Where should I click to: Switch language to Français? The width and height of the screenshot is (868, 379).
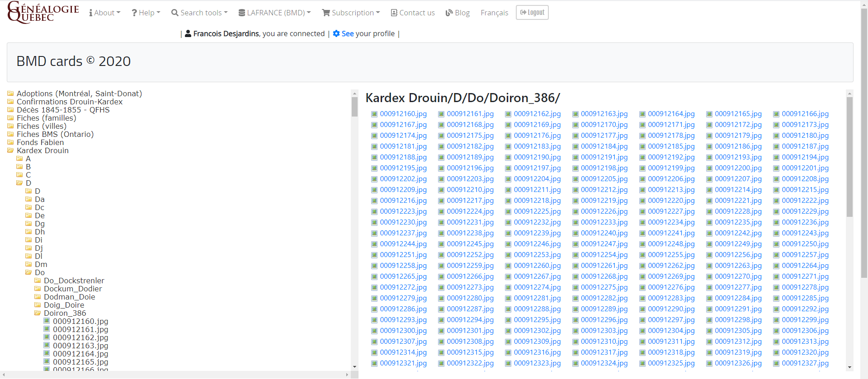[x=494, y=13]
